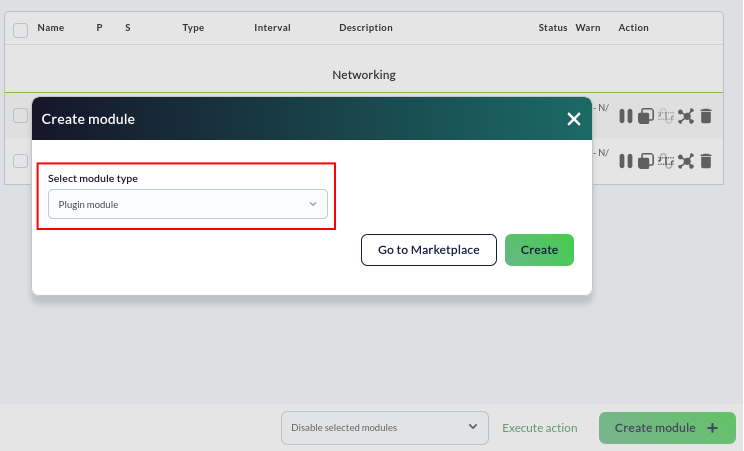Image resolution: width=744 pixels, height=451 pixels.
Task: Click the Action column header
Action: (x=633, y=28)
